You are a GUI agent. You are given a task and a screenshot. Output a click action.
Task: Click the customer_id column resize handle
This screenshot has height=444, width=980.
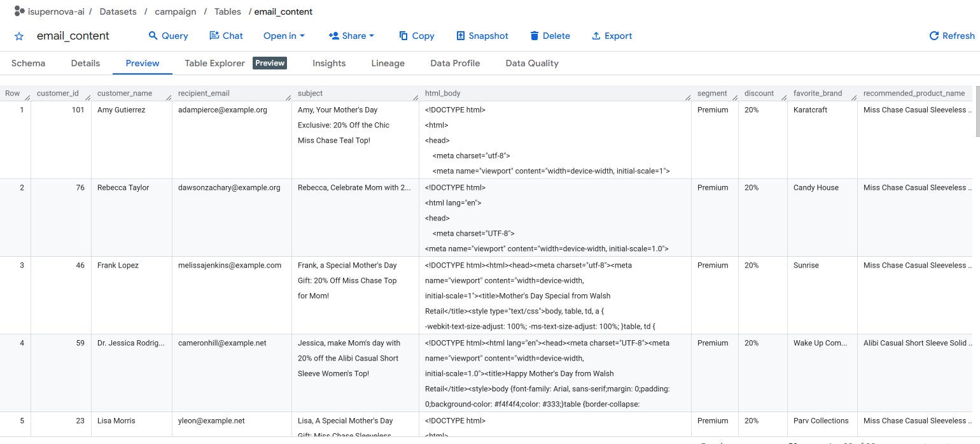point(88,97)
